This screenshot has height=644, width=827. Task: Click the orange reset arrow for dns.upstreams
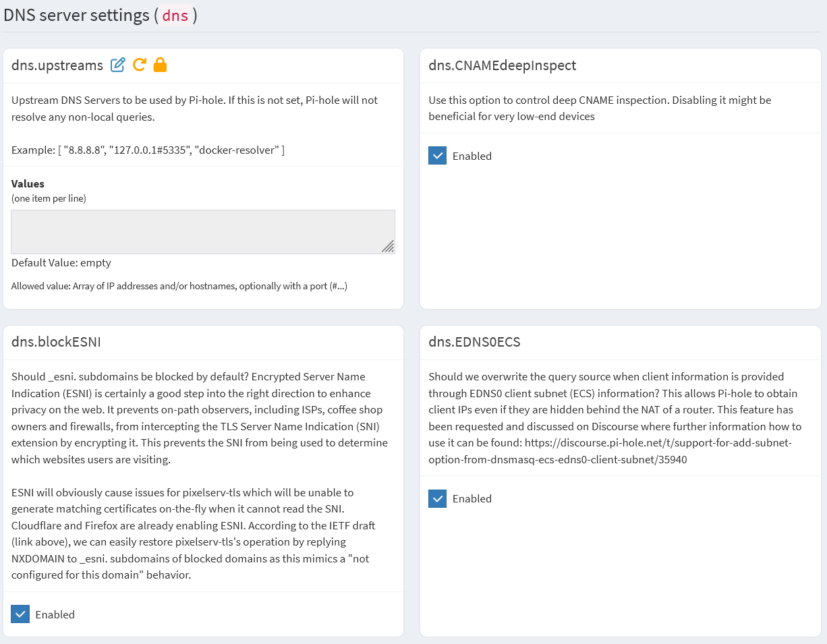(139, 65)
